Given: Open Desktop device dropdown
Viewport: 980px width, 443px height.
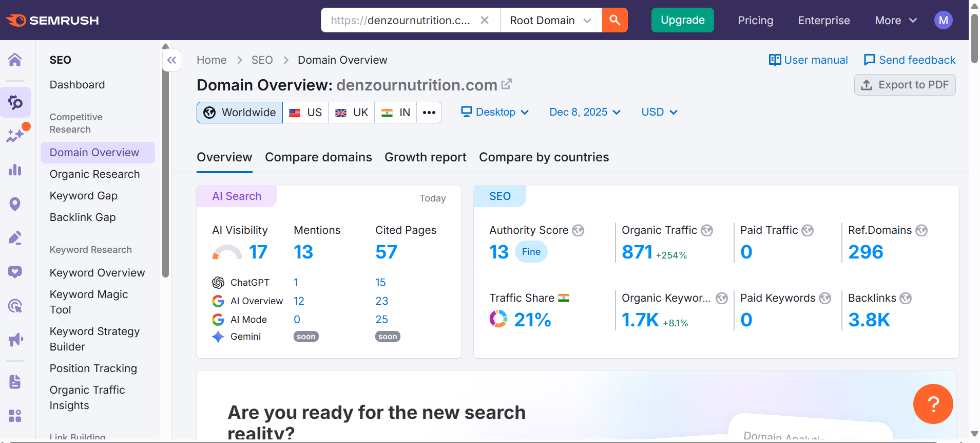Looking at the screenshot, I should click(x=494, y=112).
